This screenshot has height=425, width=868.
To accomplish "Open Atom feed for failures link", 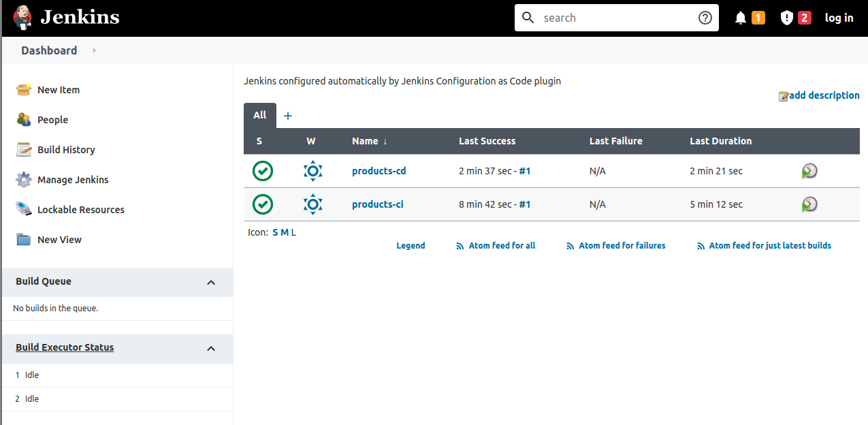I will pyautogui.click(x=622, y=246).
